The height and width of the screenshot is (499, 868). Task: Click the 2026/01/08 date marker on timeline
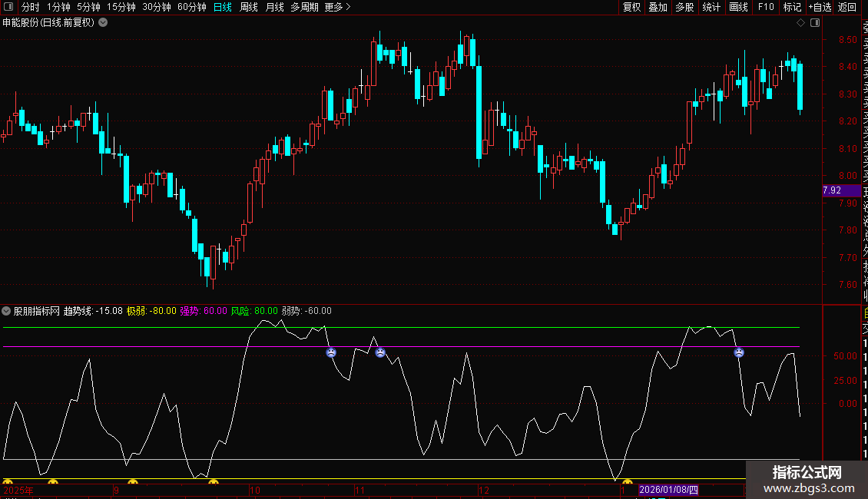coord(669,490)
